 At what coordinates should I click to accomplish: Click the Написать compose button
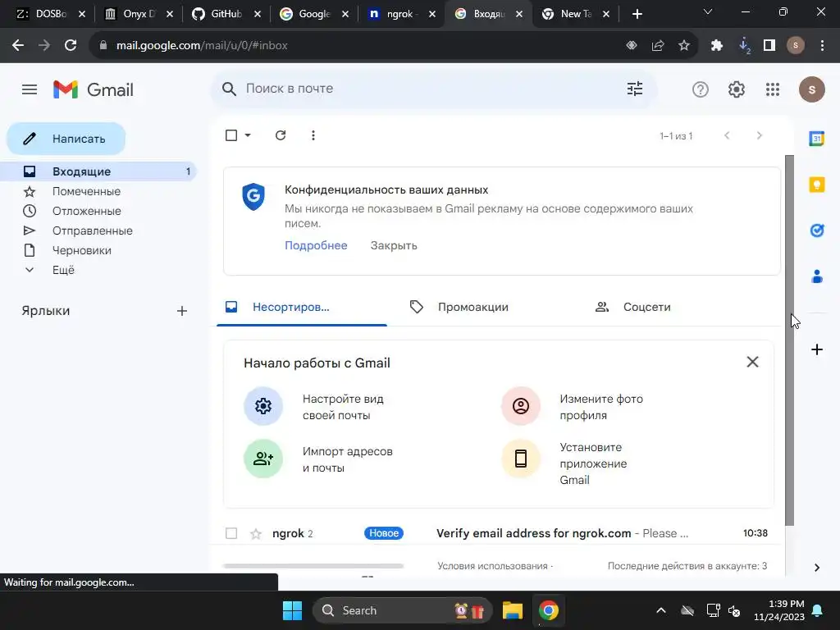(x=66, y=139)
